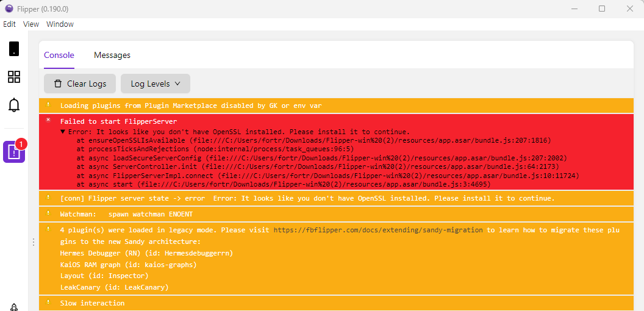Screen dimensions: 644x311
Task: Open the Log Levels dropdown
Action: 156,84
